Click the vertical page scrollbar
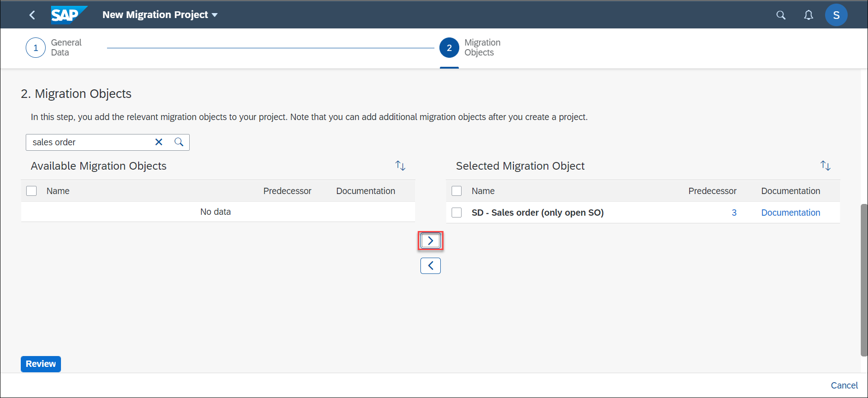This screenshot has width=868, height=398. point(864,280)
